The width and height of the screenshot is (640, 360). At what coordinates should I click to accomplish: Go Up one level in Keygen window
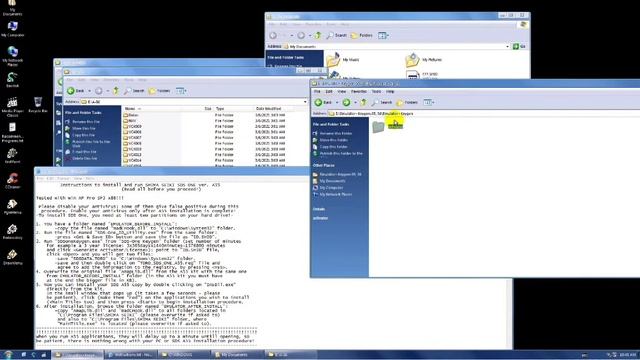[x=363, y=102]
